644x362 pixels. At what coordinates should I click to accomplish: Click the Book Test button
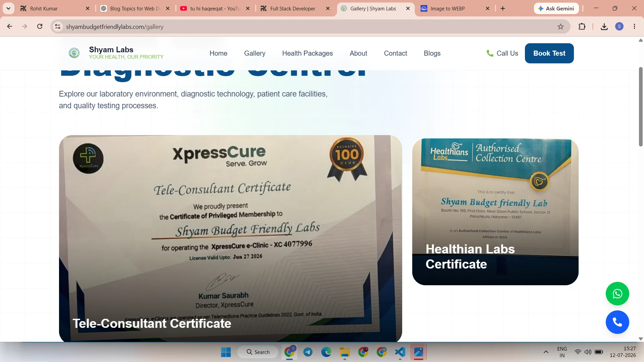point(549,53)
